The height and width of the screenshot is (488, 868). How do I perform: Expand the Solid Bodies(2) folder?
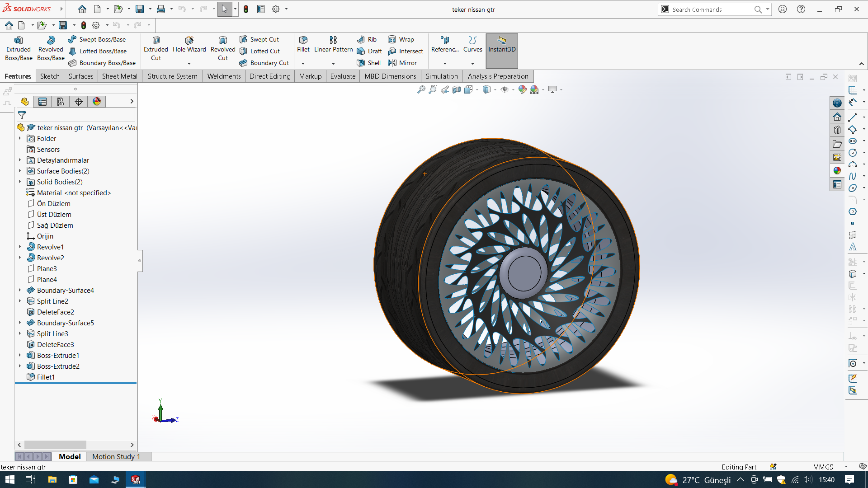tap(20, 182)
